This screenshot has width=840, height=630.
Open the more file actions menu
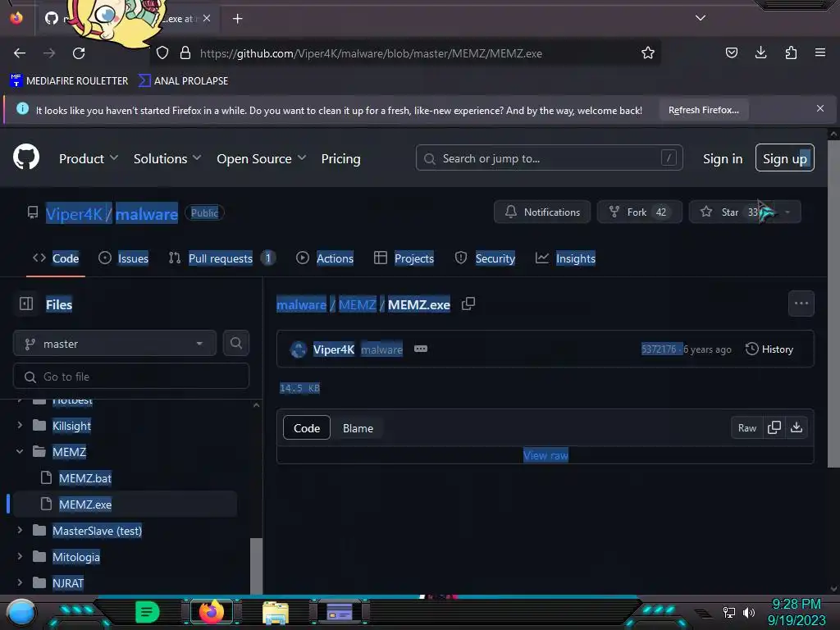coord(801,304)
